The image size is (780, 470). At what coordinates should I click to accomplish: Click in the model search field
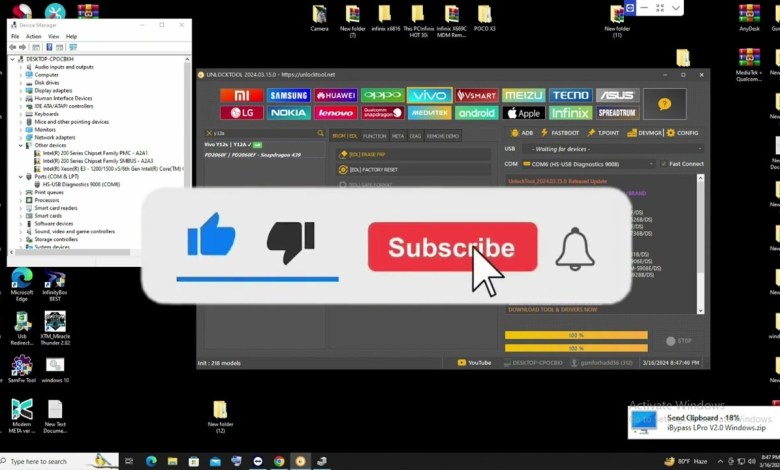tap(265, 133)
